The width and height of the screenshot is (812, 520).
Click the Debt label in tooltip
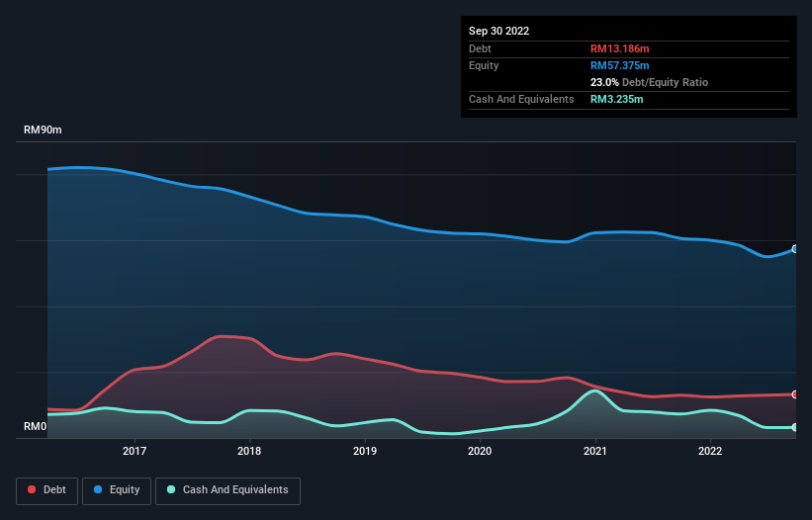[480, 48]
